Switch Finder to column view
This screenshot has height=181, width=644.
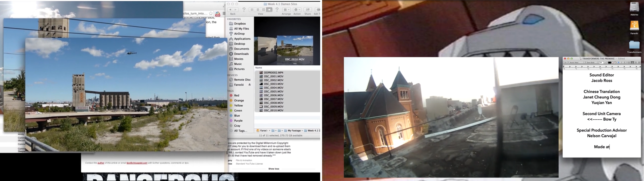pyautogui.click(x=263, y=10)
